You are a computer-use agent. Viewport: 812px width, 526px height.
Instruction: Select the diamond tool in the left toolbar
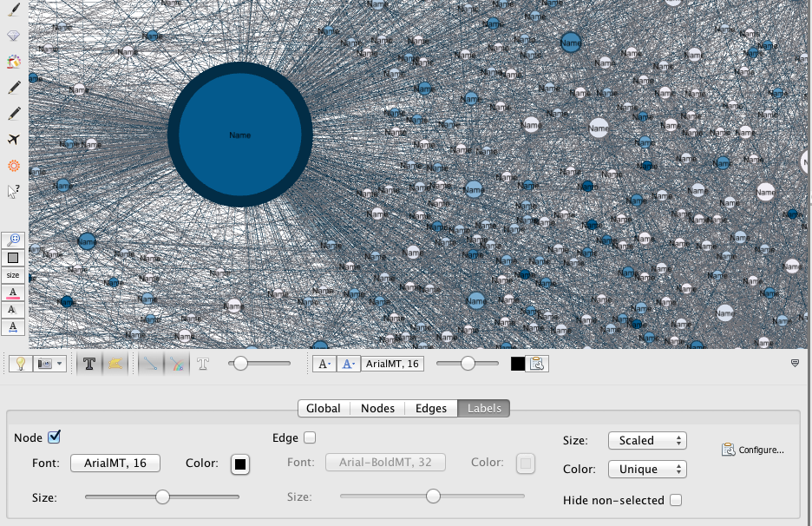[12, 35]
